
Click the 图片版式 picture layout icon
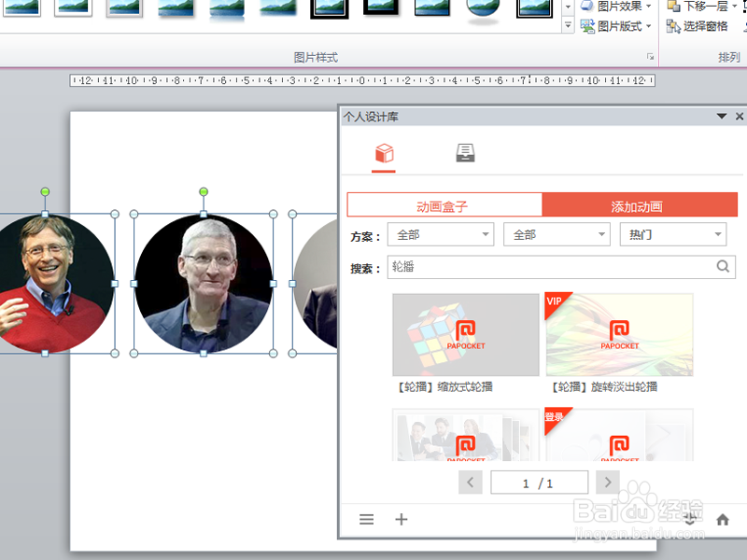[587, 26]
